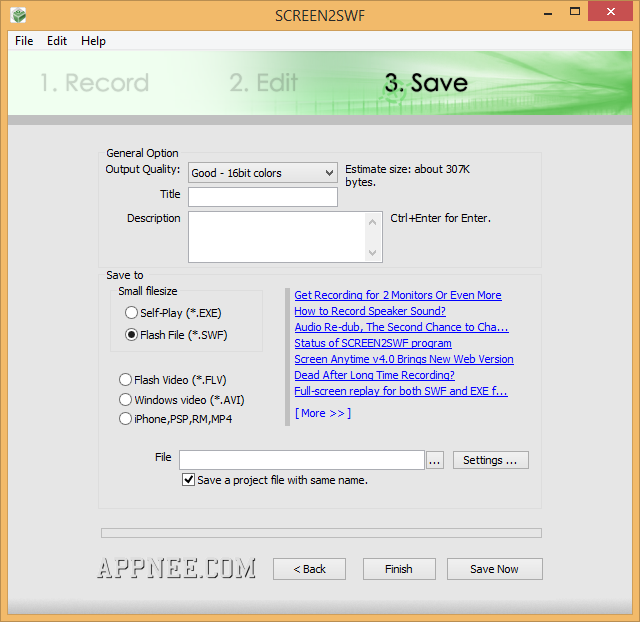Click the Finish button

coord(399,569)
